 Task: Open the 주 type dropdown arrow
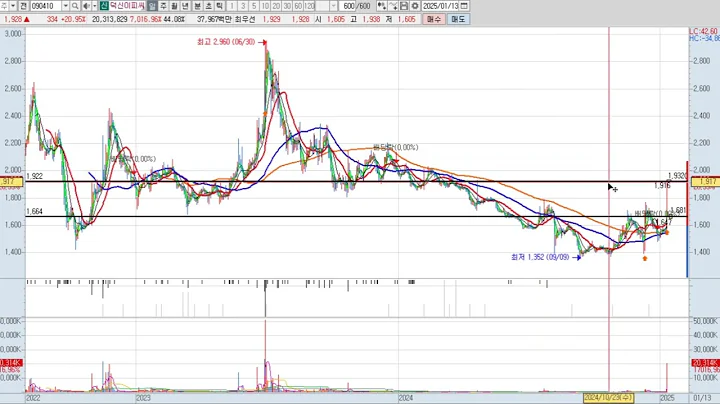[13, 6]
